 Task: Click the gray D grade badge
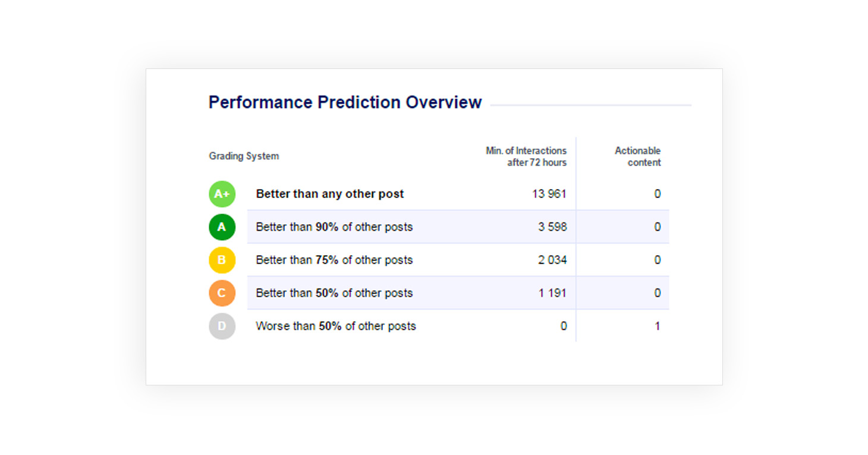coord(222,326)
